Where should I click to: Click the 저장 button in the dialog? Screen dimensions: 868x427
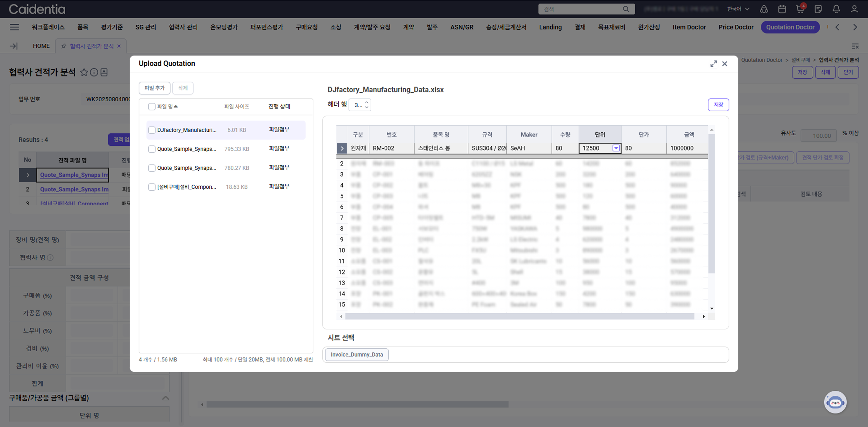[718, 105]
